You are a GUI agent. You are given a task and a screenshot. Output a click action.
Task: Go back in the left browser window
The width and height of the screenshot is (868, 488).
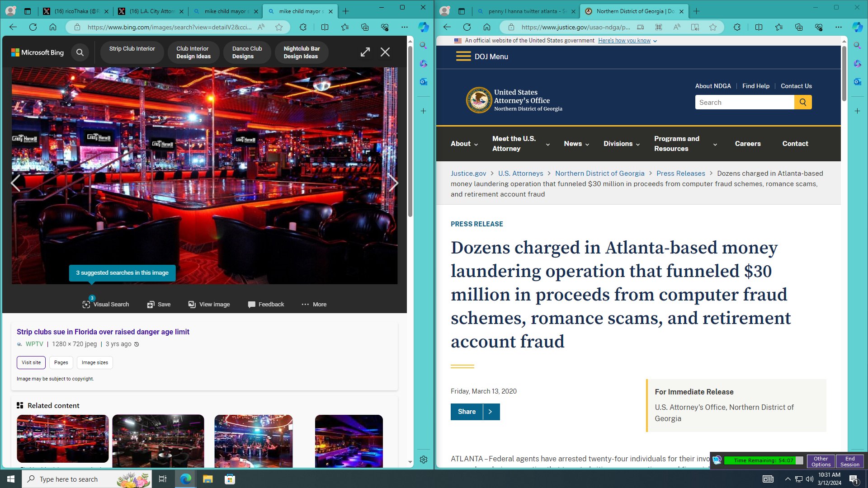tap(13, 27)
